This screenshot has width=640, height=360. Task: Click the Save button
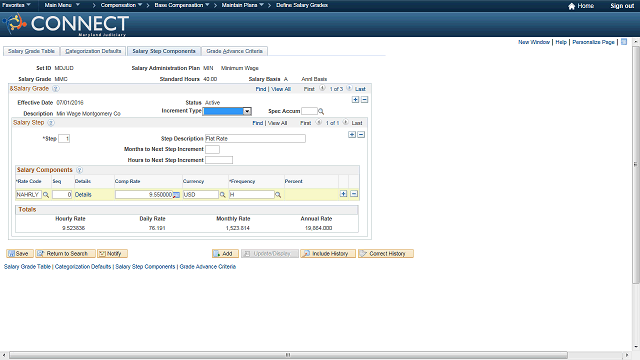(x=20, y=253)
